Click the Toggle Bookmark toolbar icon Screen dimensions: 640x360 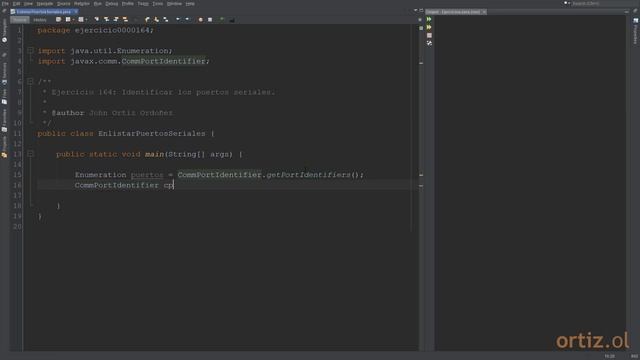pos(166,20)
